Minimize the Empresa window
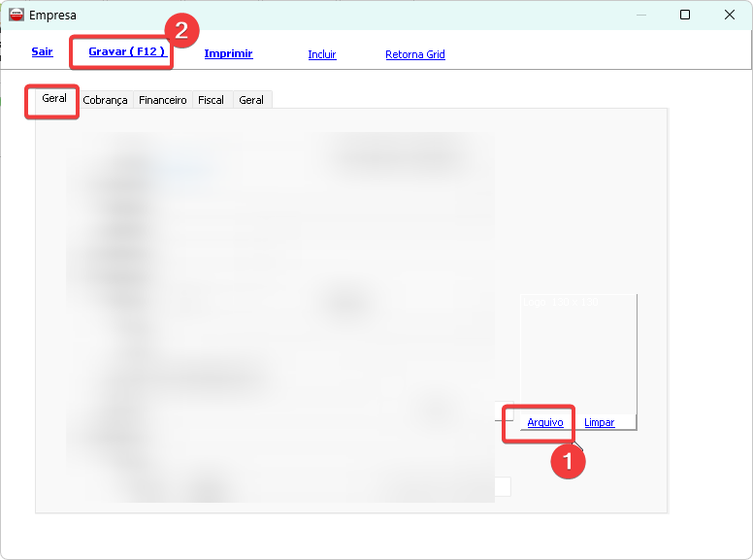Image resolution: width=753 pixels, height=560 pixels. (639, 15)
